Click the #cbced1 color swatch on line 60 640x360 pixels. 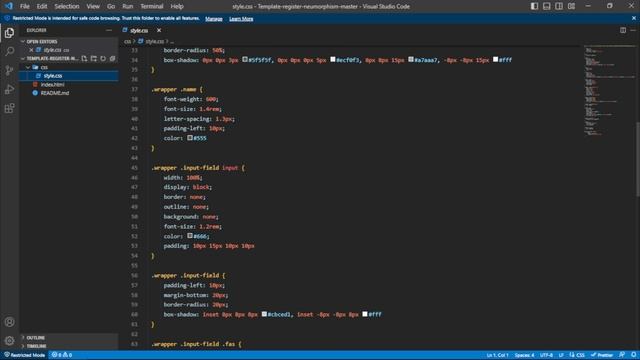coord(264,314)
